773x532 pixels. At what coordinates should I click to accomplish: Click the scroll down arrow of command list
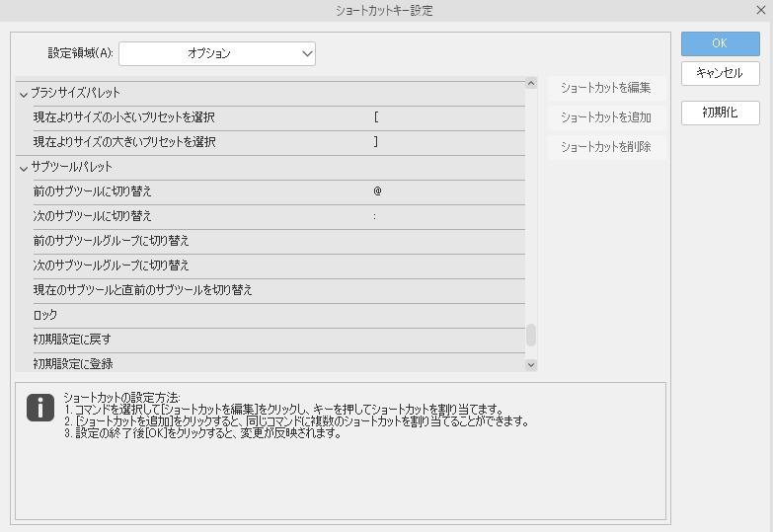click(531, 365)
